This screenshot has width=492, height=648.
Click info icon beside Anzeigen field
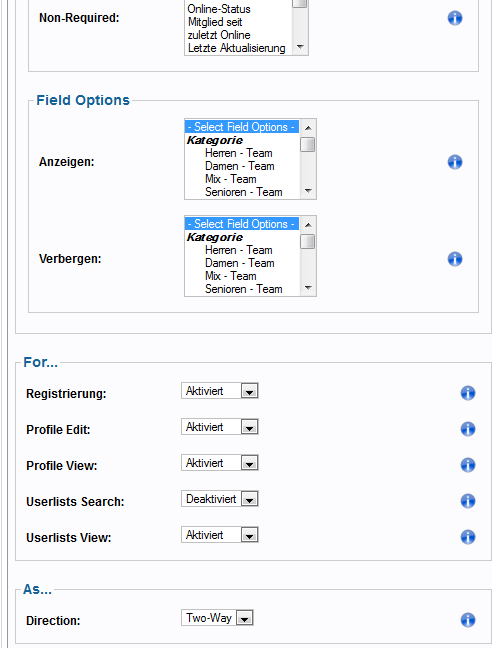point(455,162)
